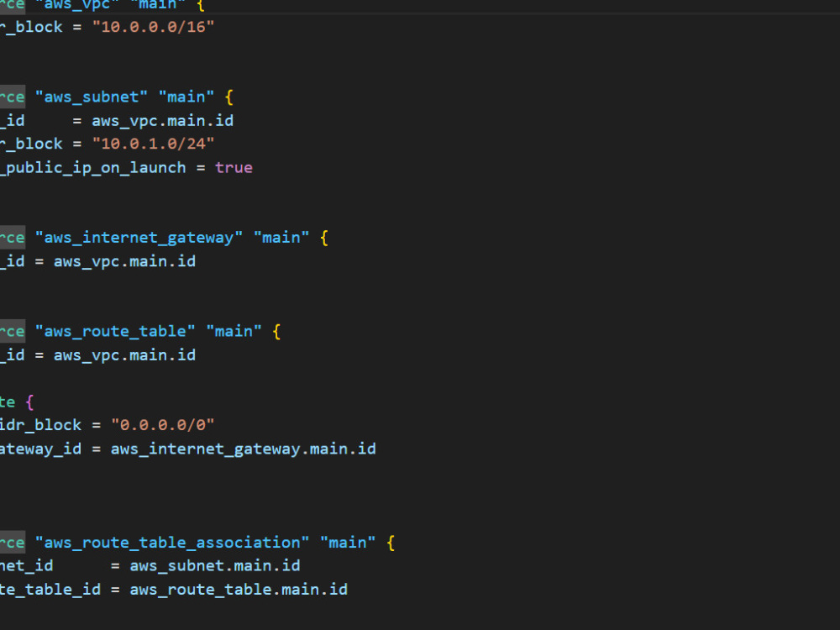Click "main" name of aws_route_table_association
This screenshot has height=630, width=840.
[x=348, y=543]
